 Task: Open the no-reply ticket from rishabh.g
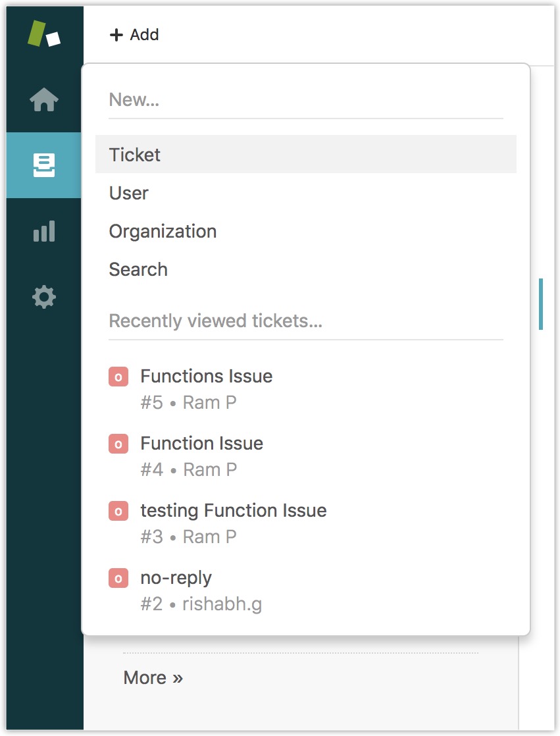[x=176, y=578]
